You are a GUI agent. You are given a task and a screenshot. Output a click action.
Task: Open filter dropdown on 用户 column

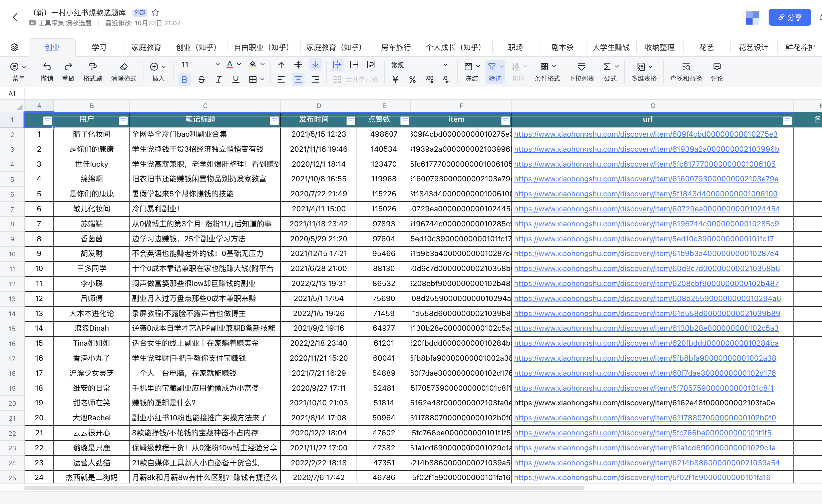pyautogui.click(x=123, y=121)
